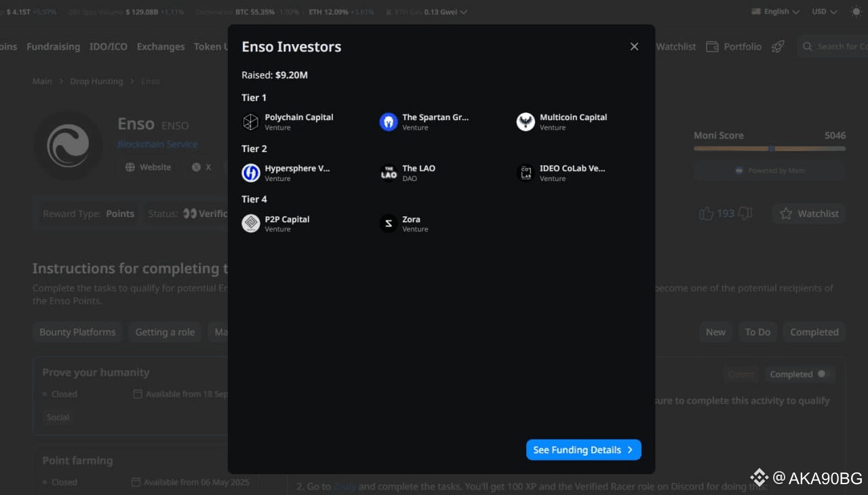Click Available from 06 May 2025 text
Viewport: 868px width, 495px height.
pyautogui.click(x=197, y=482)
